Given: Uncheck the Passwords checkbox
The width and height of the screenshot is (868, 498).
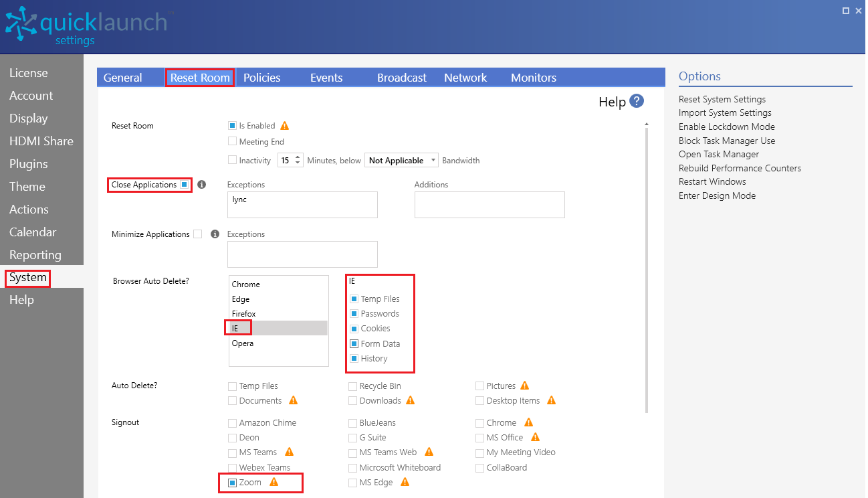Looking at the screenshot, I should coord(354,314).
